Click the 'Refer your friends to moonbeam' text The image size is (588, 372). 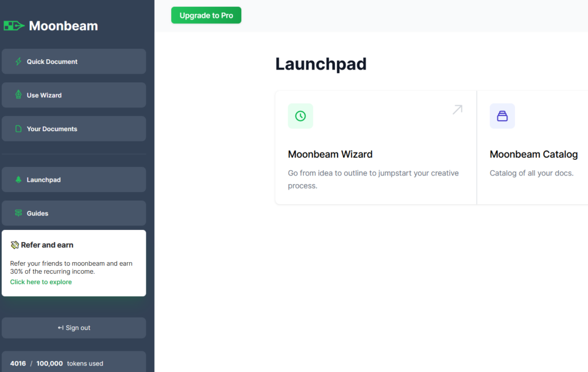tap(71, 267)
